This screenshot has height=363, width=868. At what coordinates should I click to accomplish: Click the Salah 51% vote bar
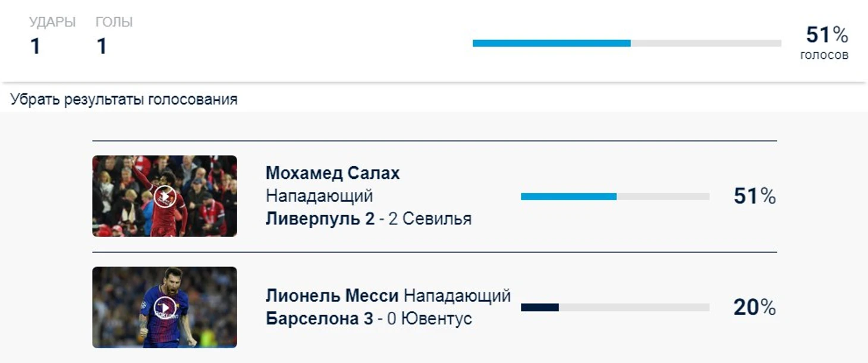(x=615, y=197)
